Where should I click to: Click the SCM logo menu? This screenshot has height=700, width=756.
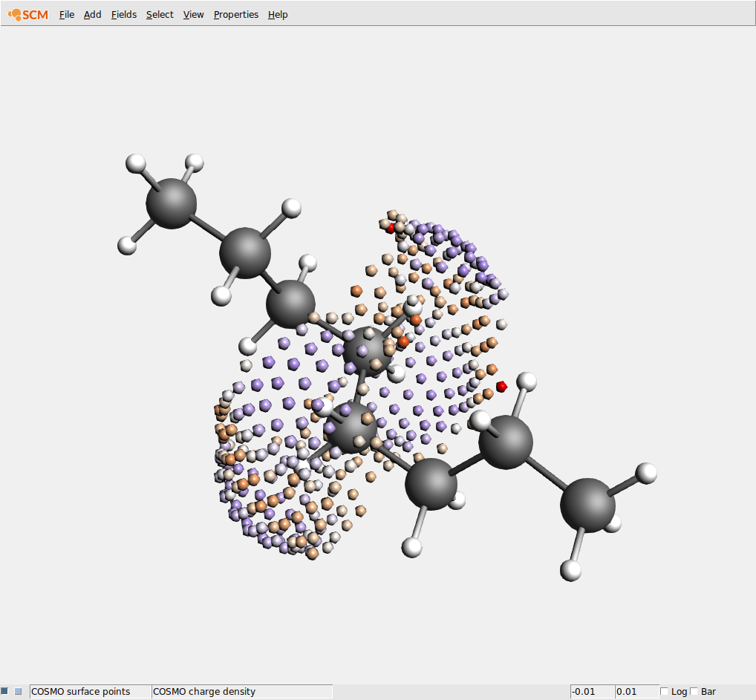point(28,14)
